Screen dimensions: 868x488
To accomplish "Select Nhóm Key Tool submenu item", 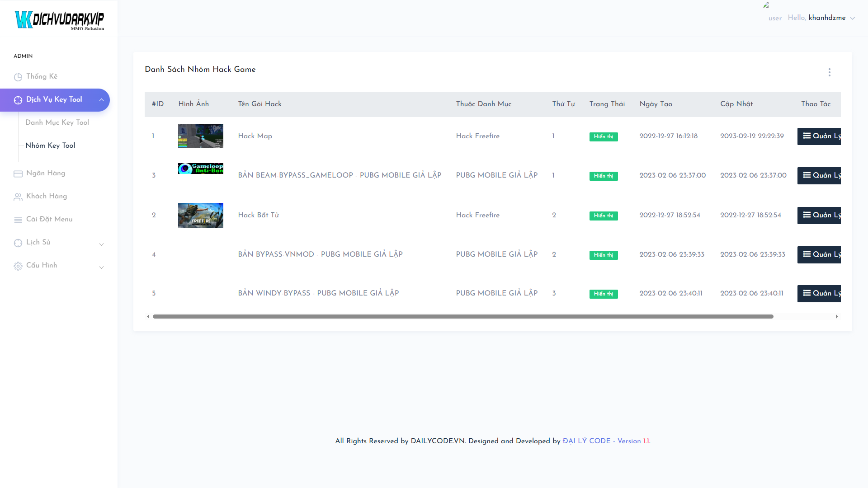I will (50, 145).
